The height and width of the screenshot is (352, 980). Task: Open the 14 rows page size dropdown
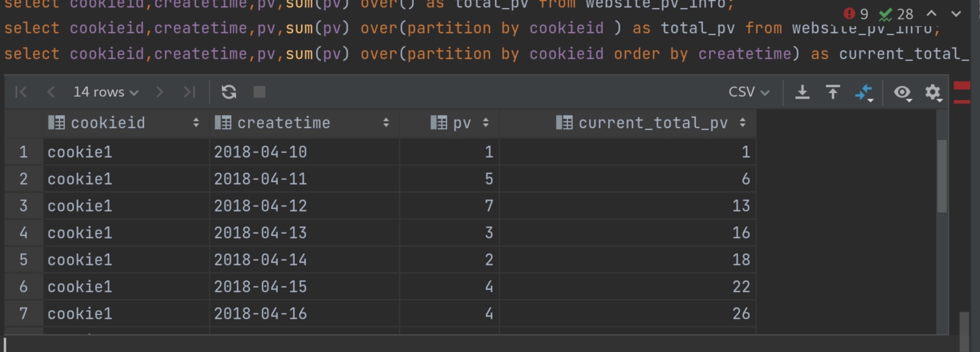(x=105, y=92)
